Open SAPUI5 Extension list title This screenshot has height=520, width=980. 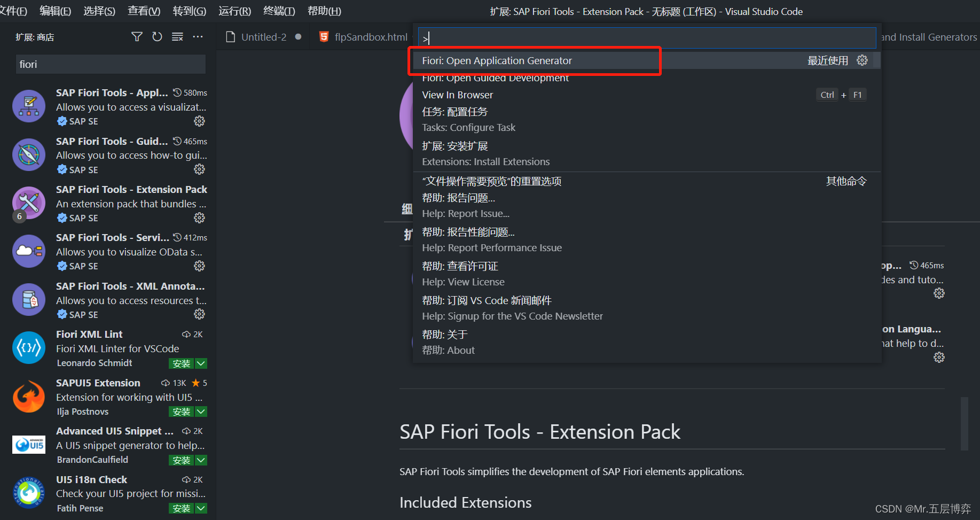(98, 383)
